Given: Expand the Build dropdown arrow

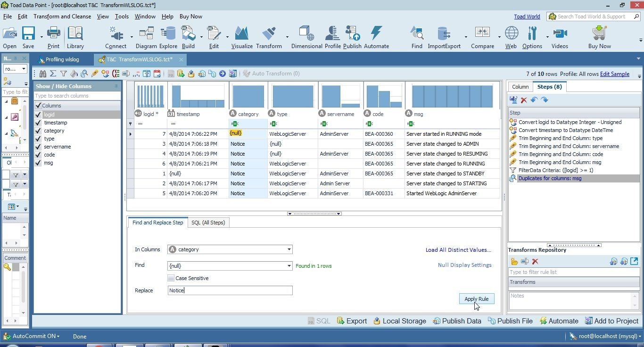Looking at the screenshot, I should (201, 37).
